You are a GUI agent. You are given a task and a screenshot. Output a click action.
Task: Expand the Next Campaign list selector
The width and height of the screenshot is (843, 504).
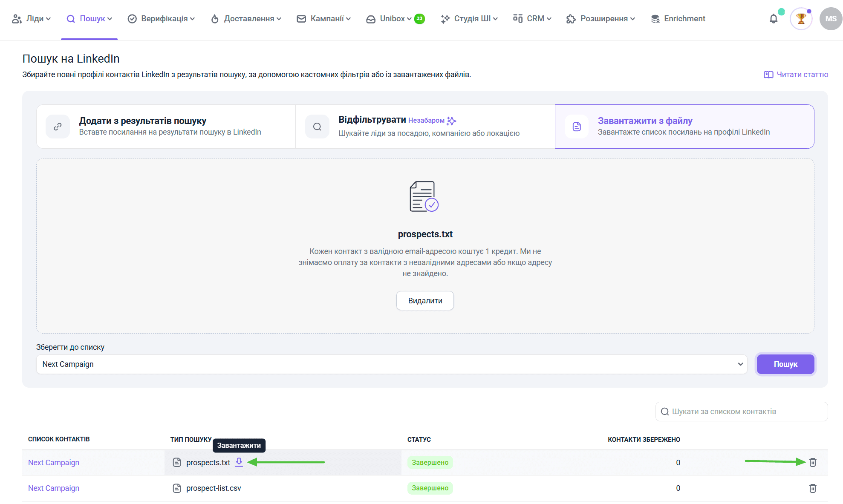pos(391,364)
